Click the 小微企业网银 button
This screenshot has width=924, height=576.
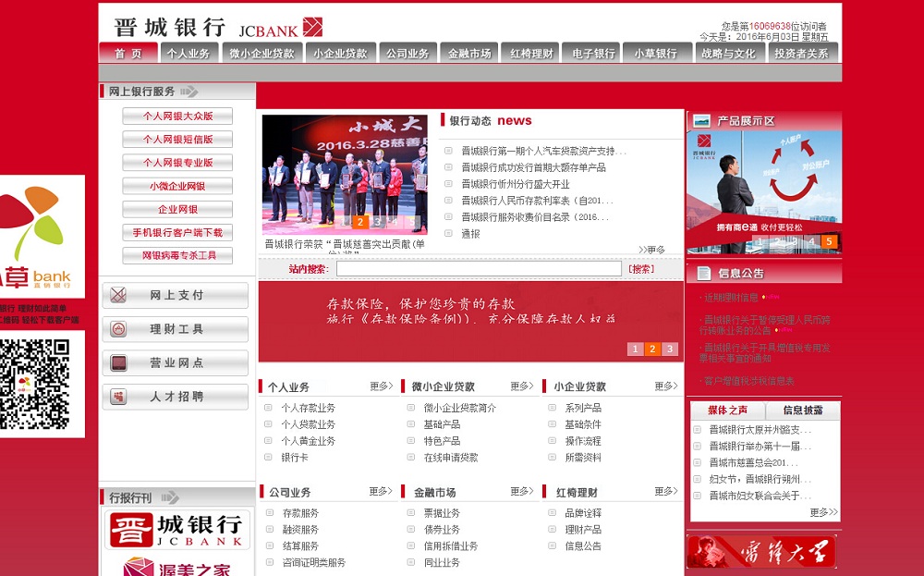[x=177, y=186]
